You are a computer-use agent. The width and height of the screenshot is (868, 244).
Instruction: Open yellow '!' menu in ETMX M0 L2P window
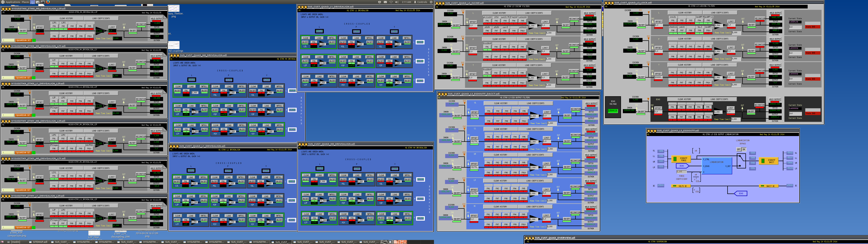pyautogui.click(x=8, y=40)
